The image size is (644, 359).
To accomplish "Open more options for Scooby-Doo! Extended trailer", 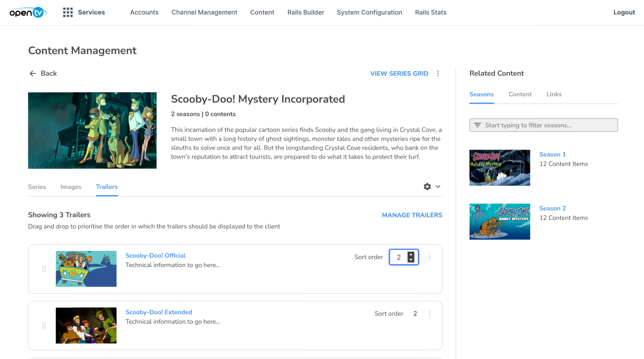I will pyautogui.click(x=429, y=313).
